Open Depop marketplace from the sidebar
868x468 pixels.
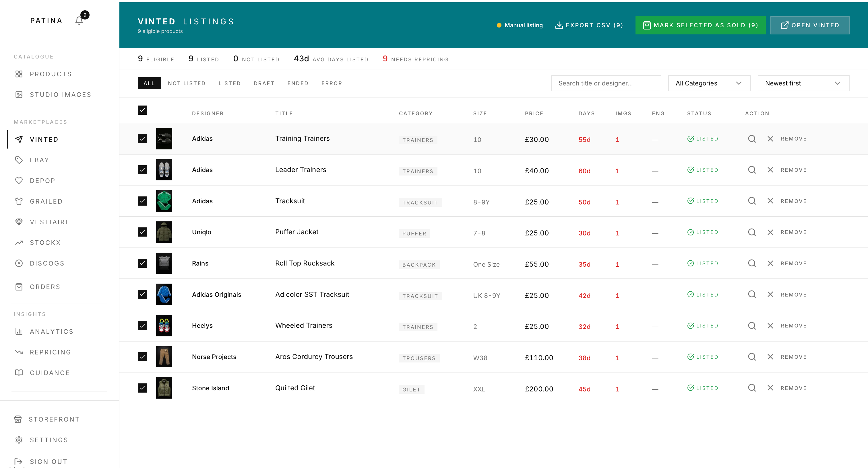point(42,180)
